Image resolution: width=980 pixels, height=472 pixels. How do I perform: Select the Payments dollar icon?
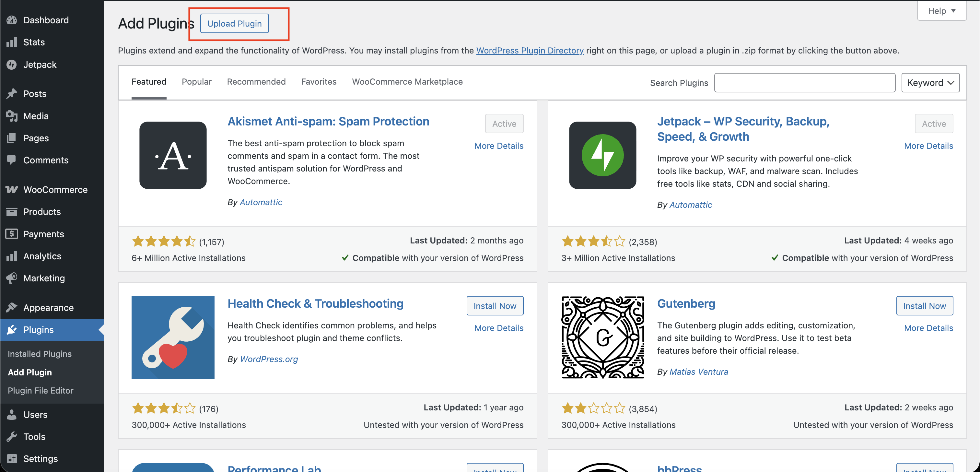point(12,234)
